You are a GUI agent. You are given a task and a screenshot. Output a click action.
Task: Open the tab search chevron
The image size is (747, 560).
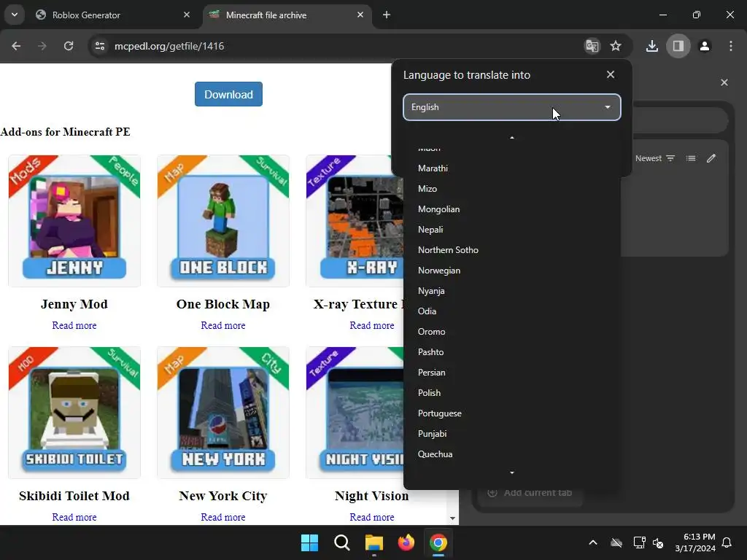(x=15, y=15)
